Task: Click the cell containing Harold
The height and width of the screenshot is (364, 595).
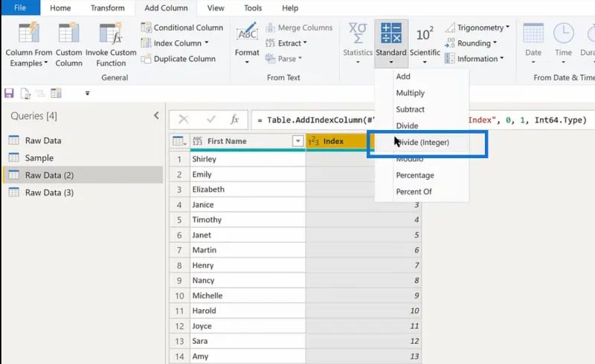Action: pos(248,311)
